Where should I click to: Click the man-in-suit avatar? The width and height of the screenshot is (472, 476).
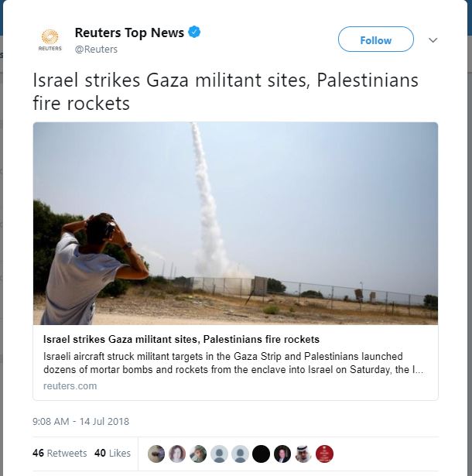(x=282, y=454)
